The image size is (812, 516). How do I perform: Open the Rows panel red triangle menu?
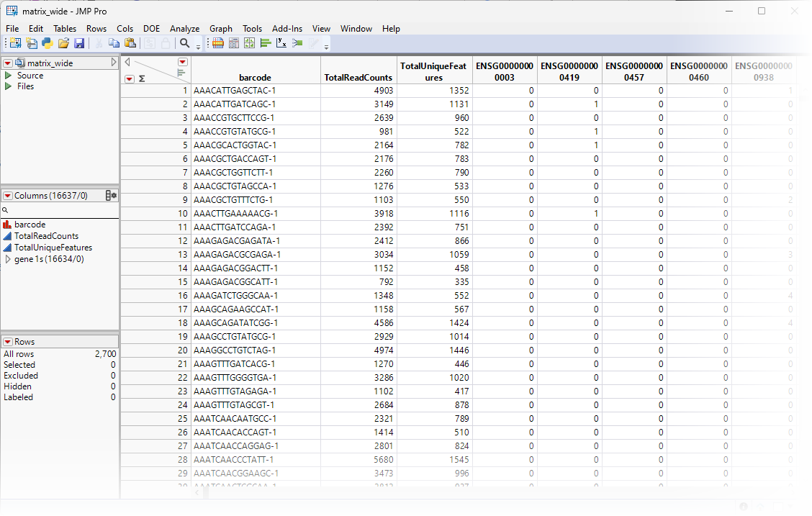[x=8, y=341]
